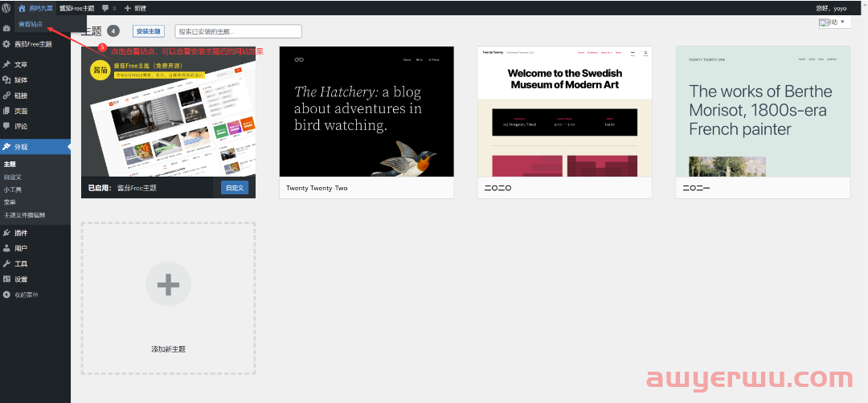
Task: Select 主题 submenu item
Action: pyautogui.click(x=10, y=165)
